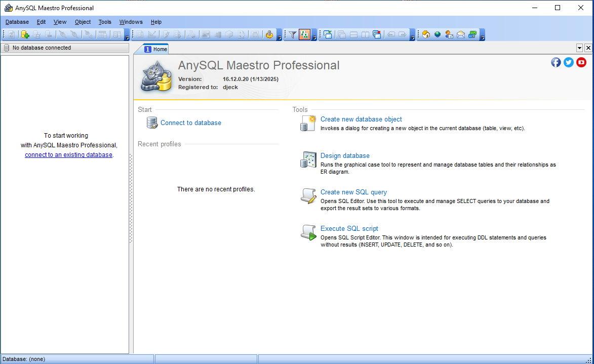Screen dimensions: 594x364
Task: Click the Create new SQL query link
Action: [x=353, y=192]
